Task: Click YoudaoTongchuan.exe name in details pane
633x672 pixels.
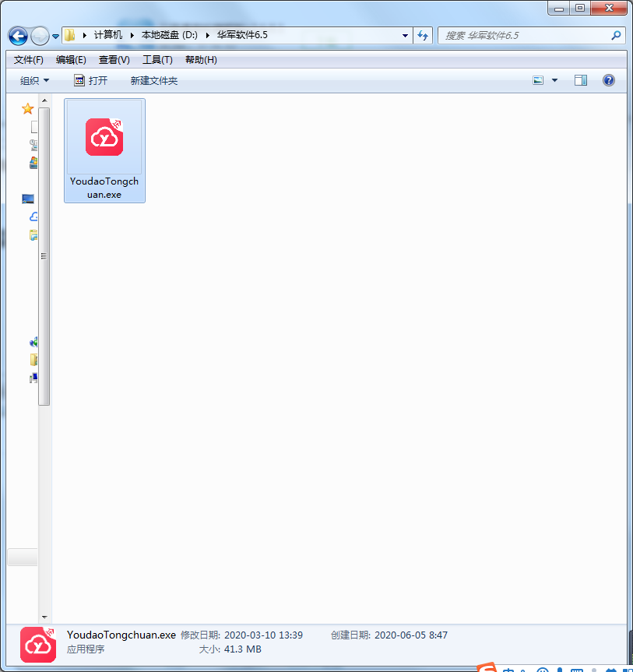Action: (x=121, y=635)
